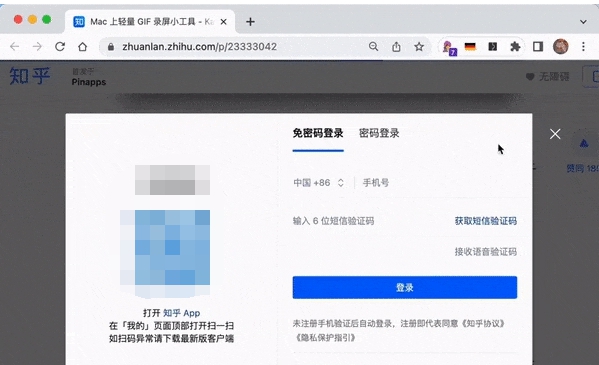This screenshot has height=365, width=599.
Task: Click 接收语音验证码 for a voice code
Action: pos(486,251)
